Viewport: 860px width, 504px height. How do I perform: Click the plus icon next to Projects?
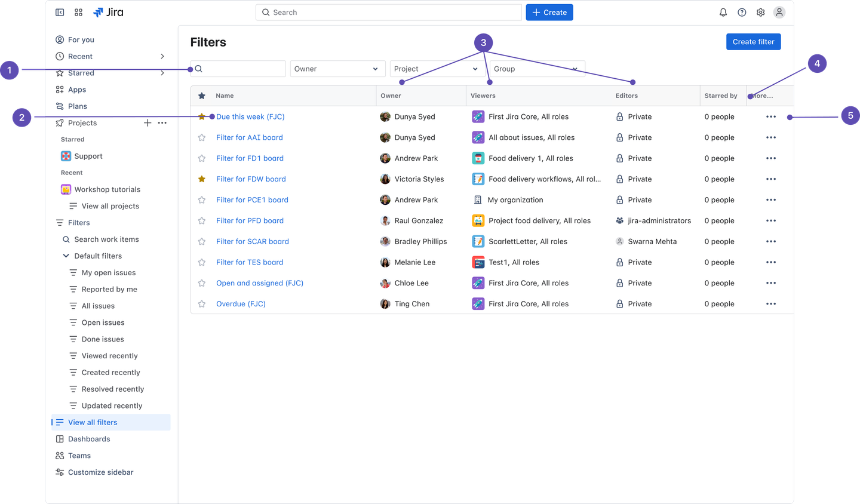coord(148,123)
